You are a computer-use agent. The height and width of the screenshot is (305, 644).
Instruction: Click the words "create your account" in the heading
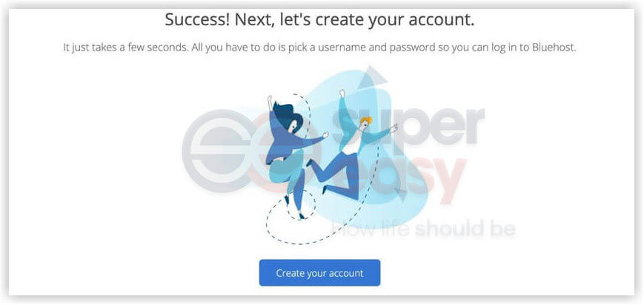click(x=377, y=20)
